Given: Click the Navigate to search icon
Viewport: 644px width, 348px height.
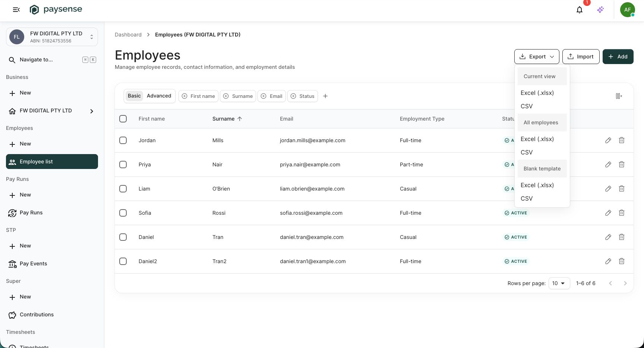Looking at the screenshot, I should 12,60.
